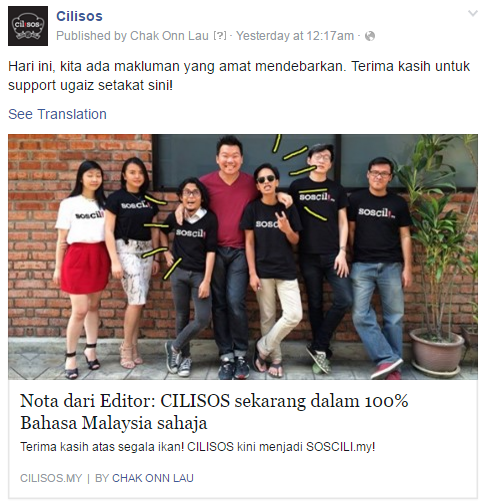This screenshot has height=504, width=480.
Task: Click the potted plant in the photo
Action: click(437, 253)
